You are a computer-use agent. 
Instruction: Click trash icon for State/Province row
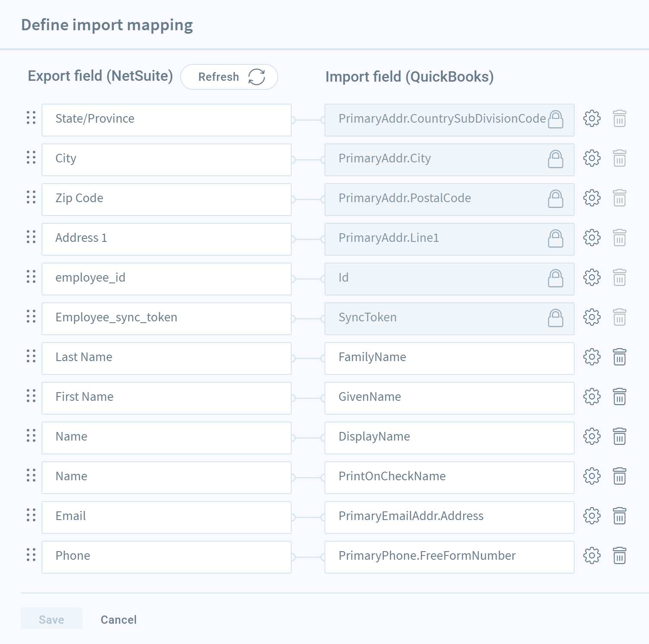620,118
